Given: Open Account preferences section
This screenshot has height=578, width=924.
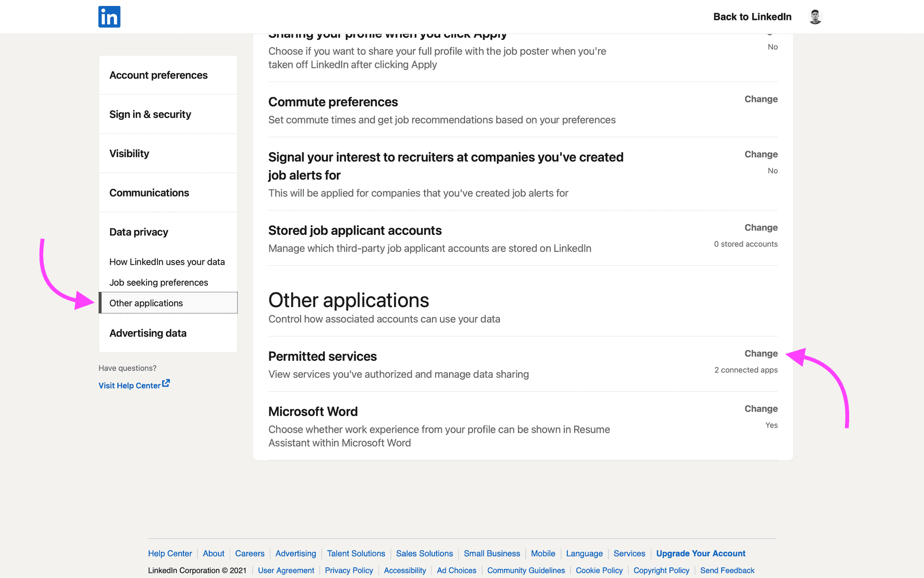Looking at the screenshot, I should (168, 75).
